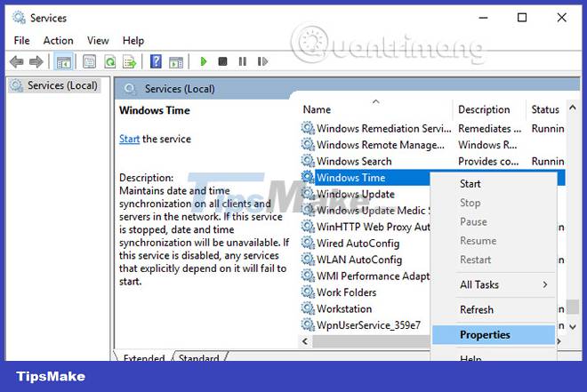This screenshot has width=587, height=392.
Task: Click gear icon beside Windows Search
Action: 308,161
